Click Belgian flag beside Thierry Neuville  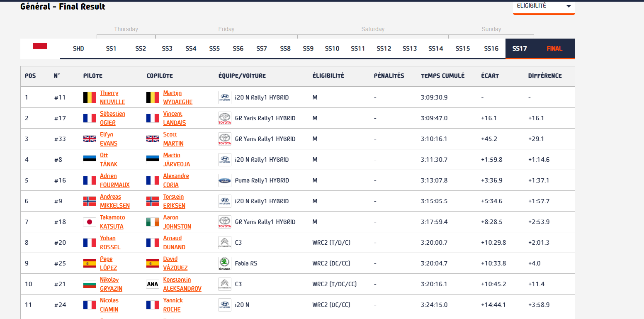90,97
